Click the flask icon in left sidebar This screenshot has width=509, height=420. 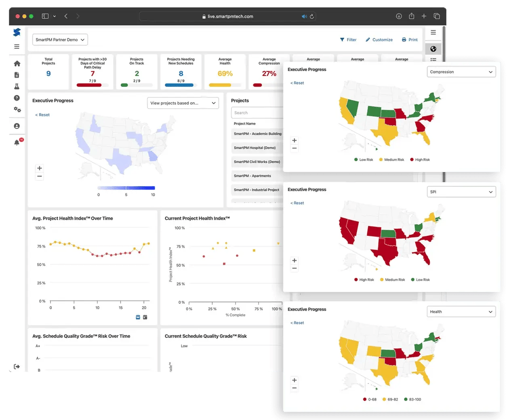click(17, 86)
